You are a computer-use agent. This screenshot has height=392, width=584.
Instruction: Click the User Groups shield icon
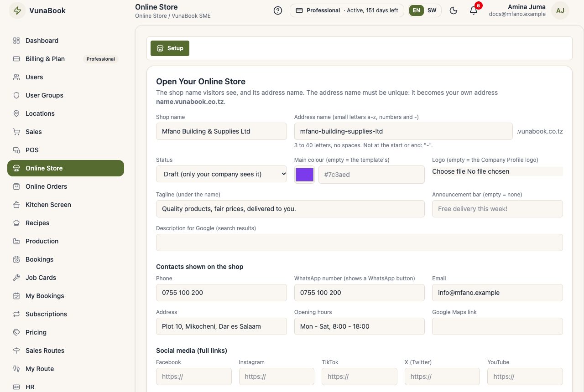pos(16,95)
